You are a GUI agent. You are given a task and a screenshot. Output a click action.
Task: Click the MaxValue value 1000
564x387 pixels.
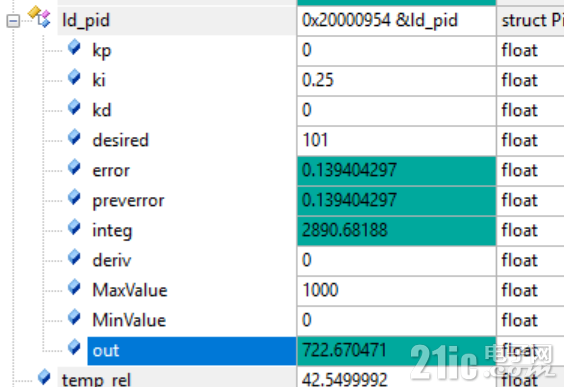point(320,290)
